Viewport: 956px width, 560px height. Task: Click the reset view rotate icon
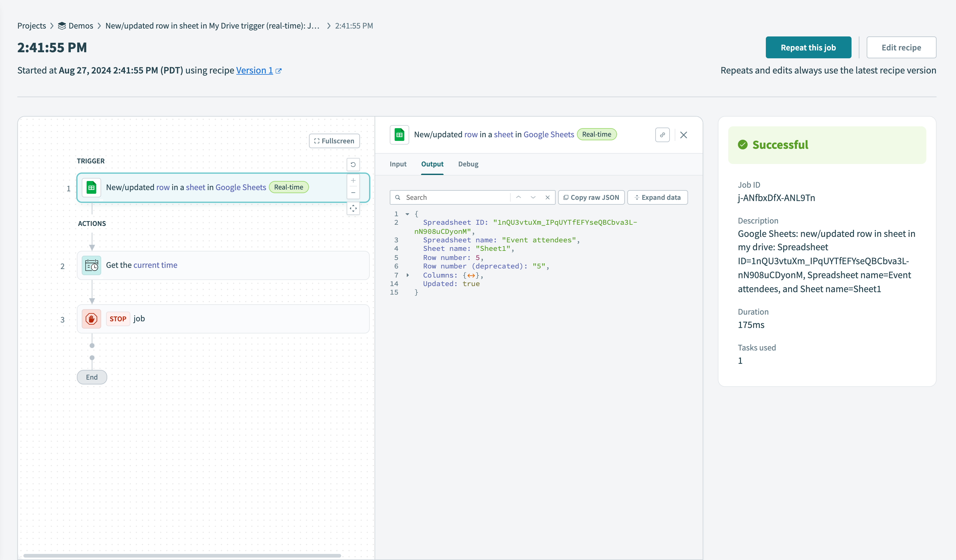point(353,165)
